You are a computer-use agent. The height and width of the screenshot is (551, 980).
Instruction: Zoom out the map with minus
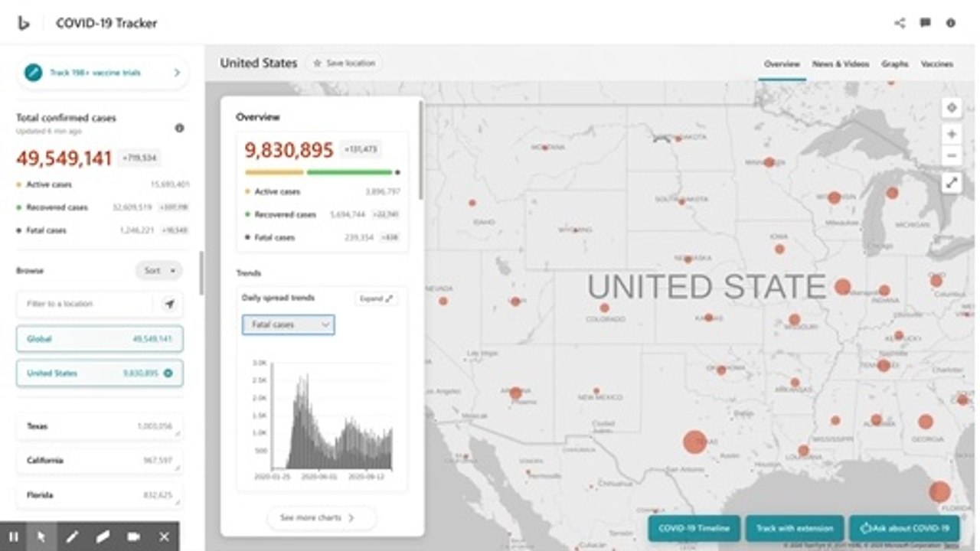tap(952, 155)
